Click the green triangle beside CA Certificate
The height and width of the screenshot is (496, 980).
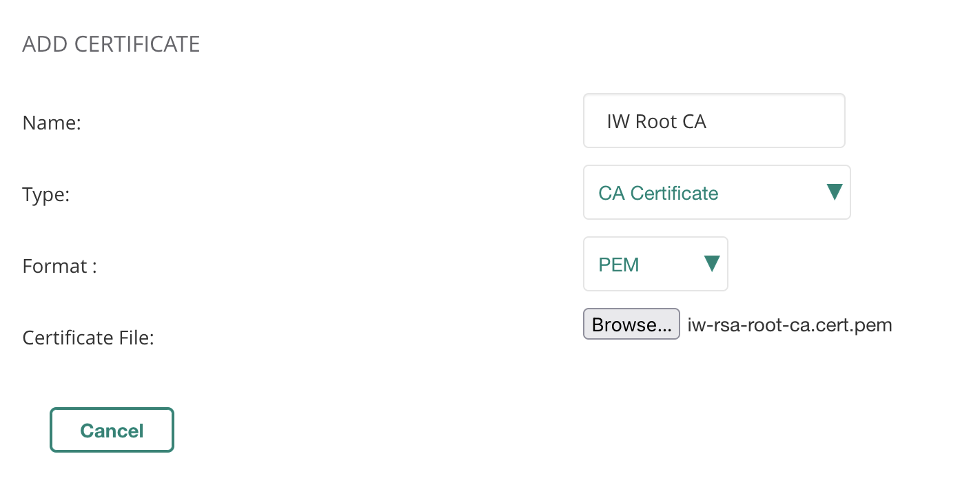click(834, 193)
